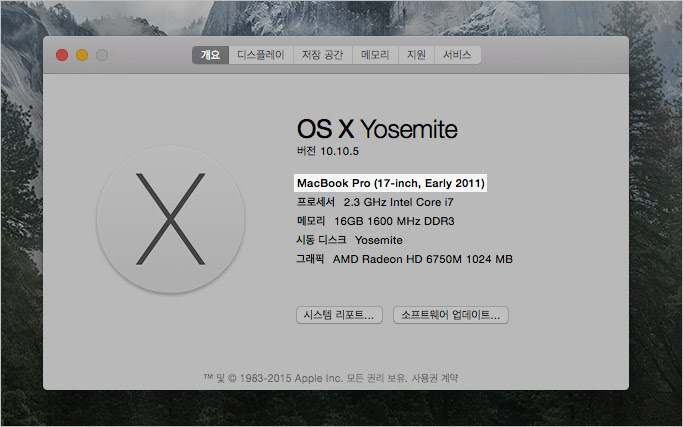Select the 개요 tab
Image resolution: width=683 pixels, height=427 pixels.
(x=210, y=55)
